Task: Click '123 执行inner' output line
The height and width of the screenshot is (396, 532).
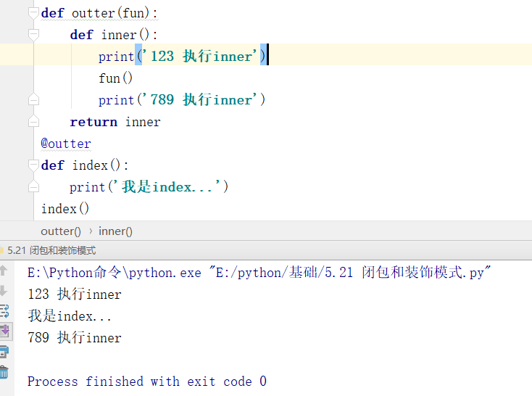Action: [75, 294]
